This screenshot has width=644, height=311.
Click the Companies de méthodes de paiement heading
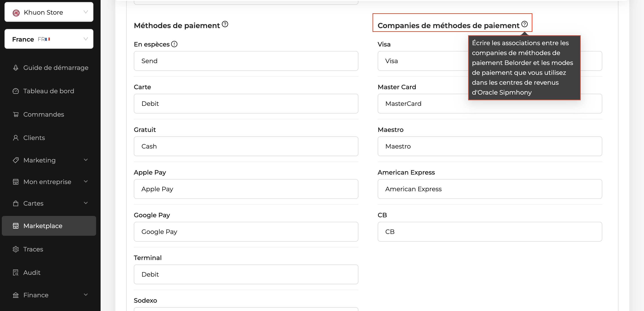[x=448, y=26]
